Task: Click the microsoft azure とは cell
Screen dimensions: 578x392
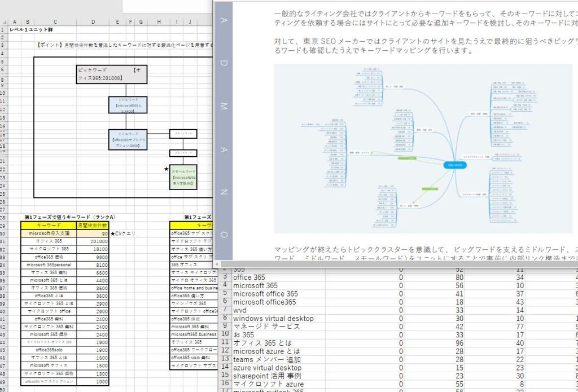Action: 278,351
